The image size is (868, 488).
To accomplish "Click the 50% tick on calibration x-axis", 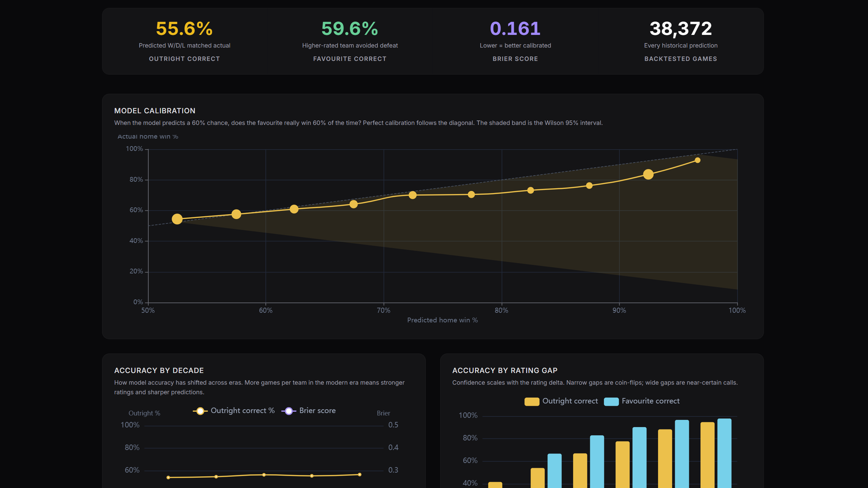I will [x=148, y=310].
